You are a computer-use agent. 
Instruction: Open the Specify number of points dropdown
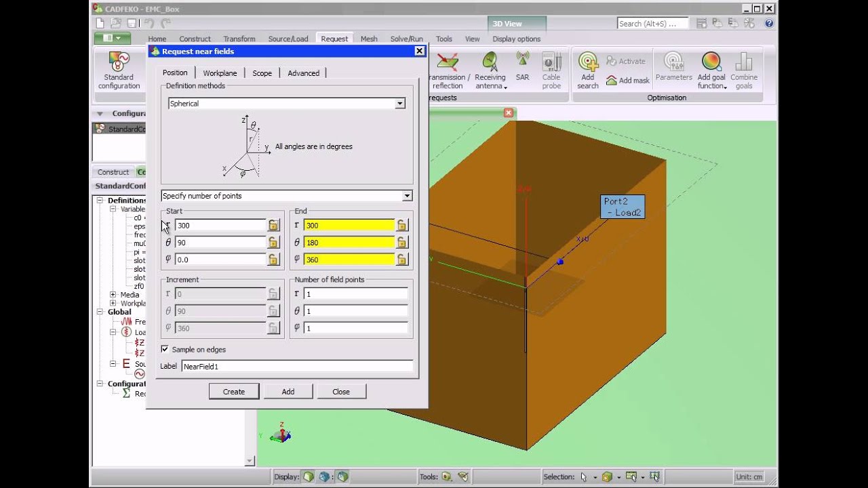[407, 196]
